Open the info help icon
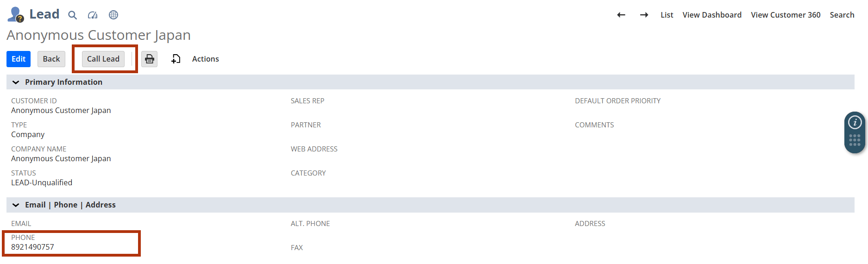 click(x=855, y=122)
